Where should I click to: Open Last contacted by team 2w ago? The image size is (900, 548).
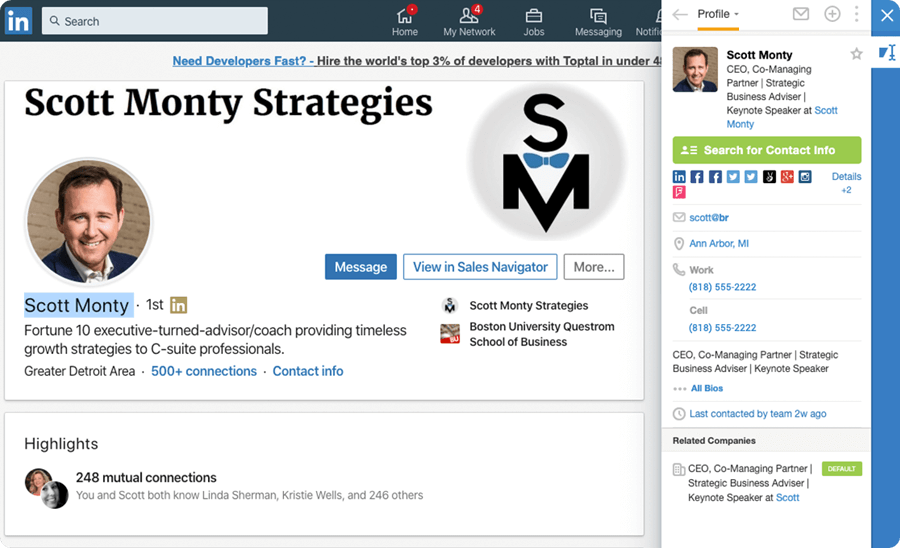click(x=758, y=414)
